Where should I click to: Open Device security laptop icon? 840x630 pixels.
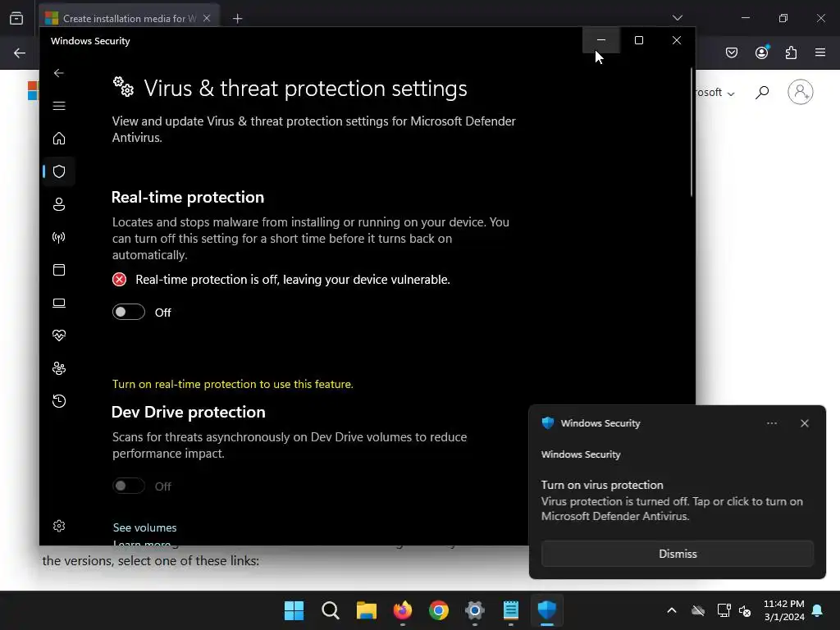coord(59,304)
